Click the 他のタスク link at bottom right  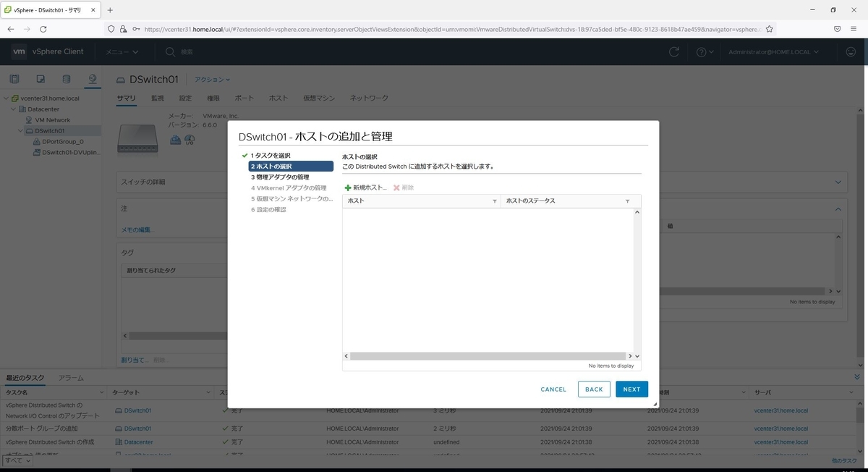coord(845,460)
